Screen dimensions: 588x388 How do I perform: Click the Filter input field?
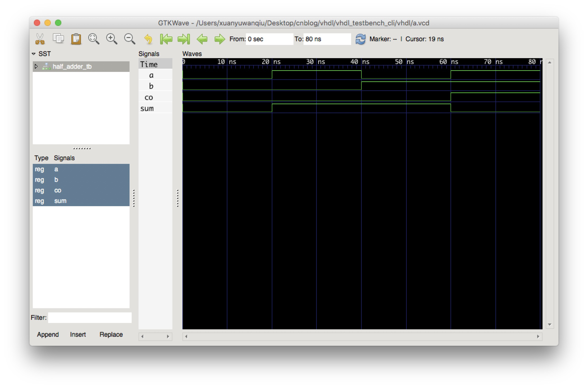(x=90, y=317)
